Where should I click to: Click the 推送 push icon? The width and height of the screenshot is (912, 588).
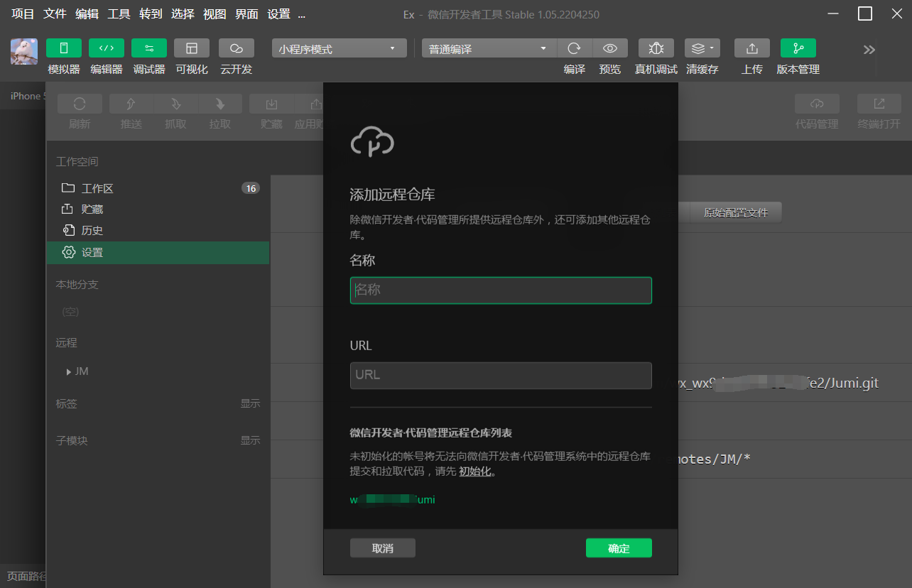(x=131, y=104)
